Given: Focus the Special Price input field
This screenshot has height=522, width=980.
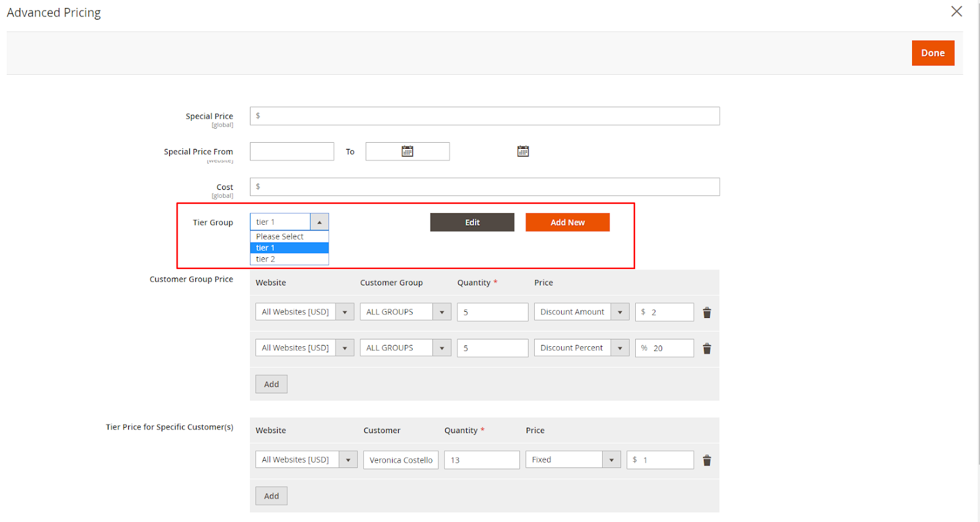Looking at the screenshot, I should click(x=484, y=116).
